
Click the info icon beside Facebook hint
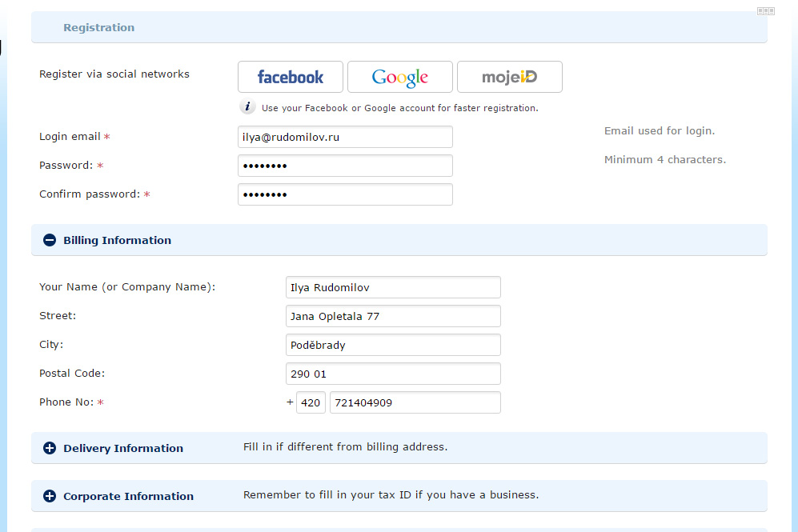click(x=248, y=107)
